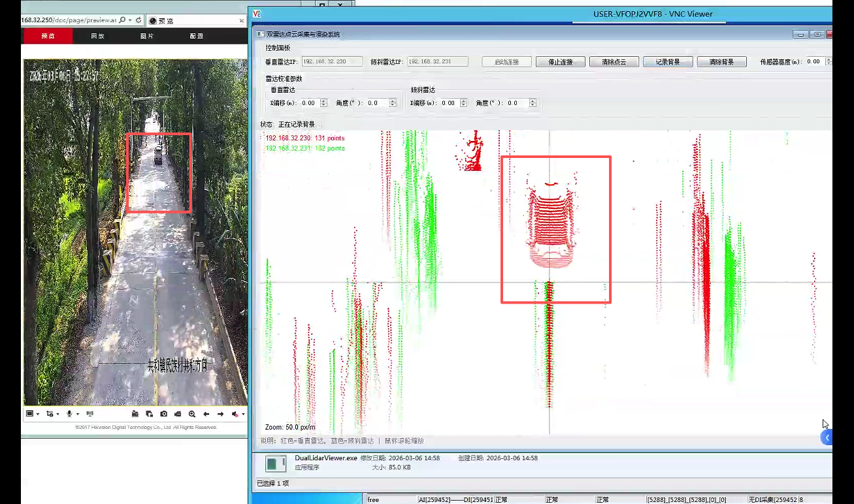The width and height of the screenshot is (854, 504).
Task: Click the previous page left arrow
Action: pos(206,414)
